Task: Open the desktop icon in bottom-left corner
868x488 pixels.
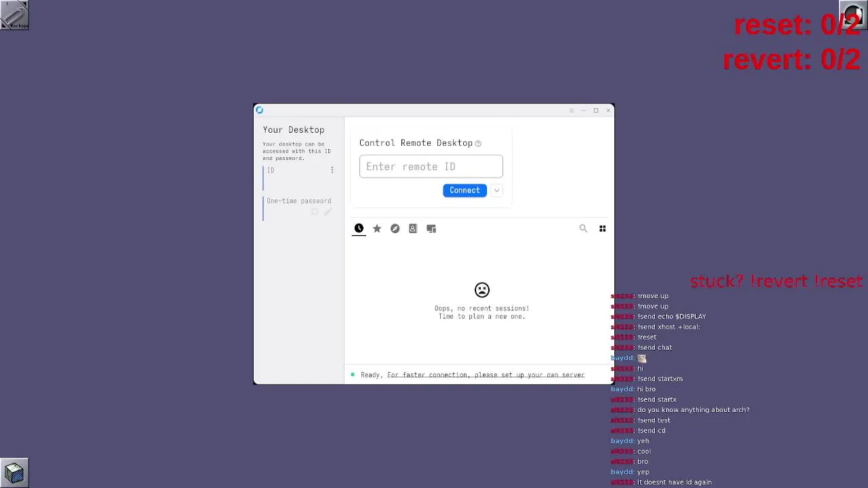Action: (14, 472)
